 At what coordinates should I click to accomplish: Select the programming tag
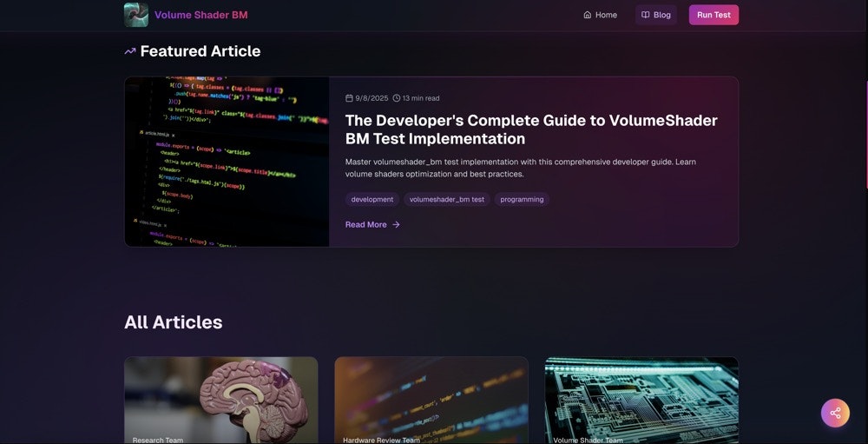(522, 200)
